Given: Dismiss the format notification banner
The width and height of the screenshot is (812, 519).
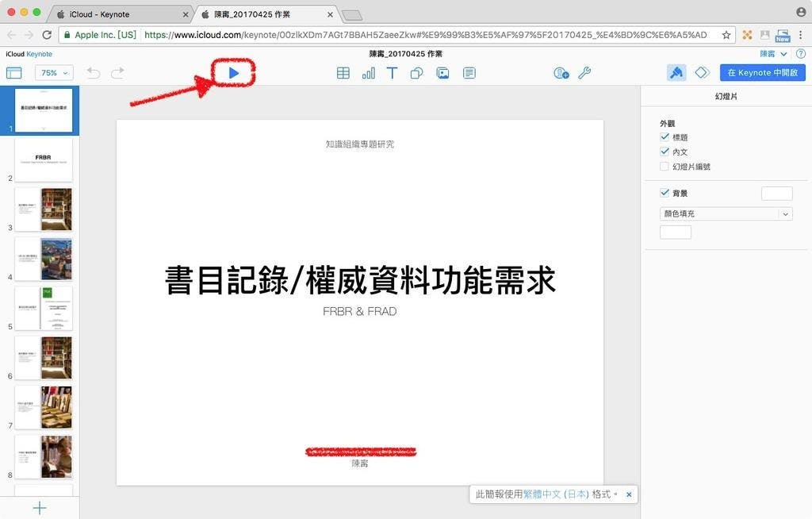Looking at the screenshot, I should pos(629,494).
